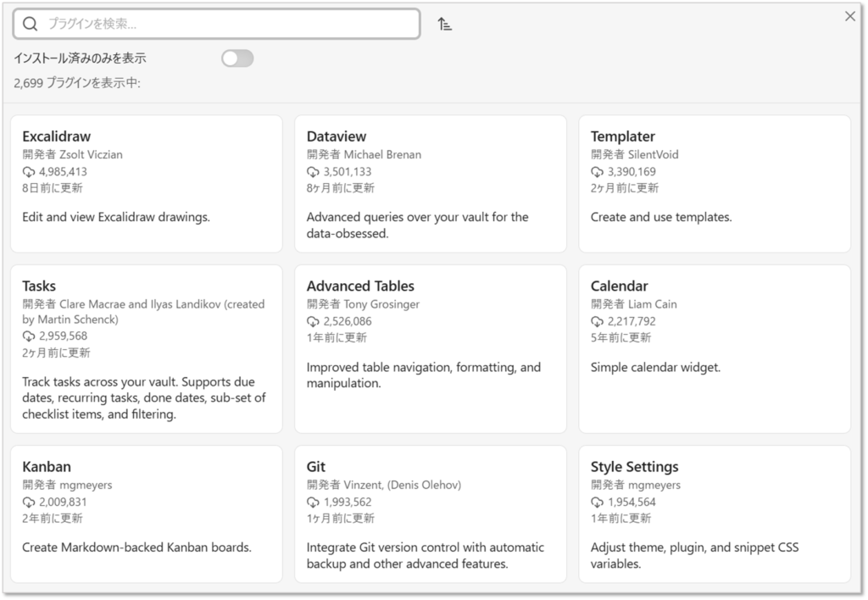Open the Excalidraw plugin title
Screen dimensions: 868x600
56,136
